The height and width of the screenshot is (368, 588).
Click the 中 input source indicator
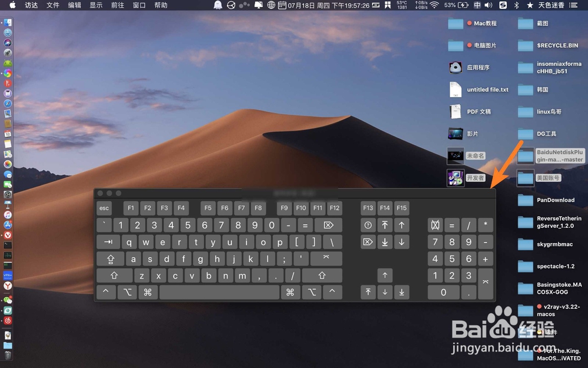pyautogui.click(x=477, y=5)
